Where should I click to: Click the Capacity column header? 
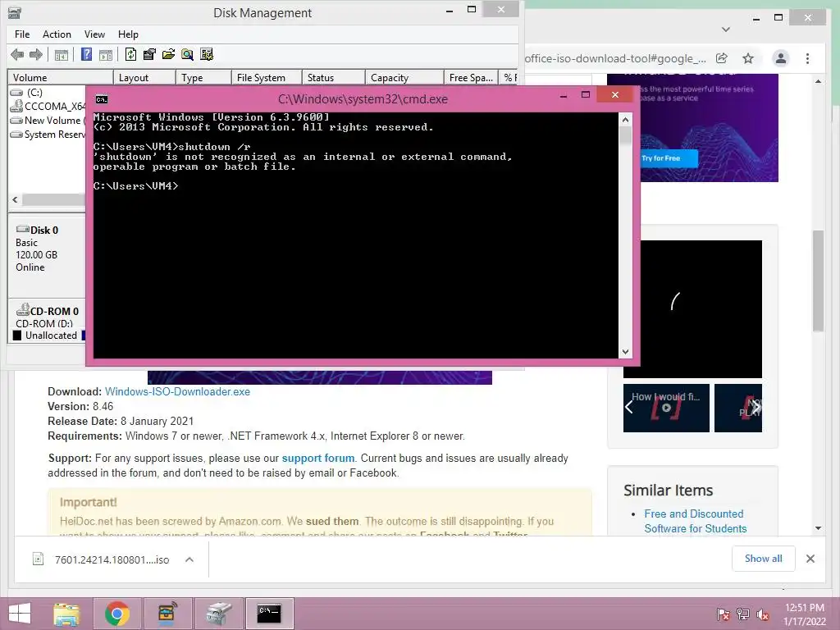[404, 78]
